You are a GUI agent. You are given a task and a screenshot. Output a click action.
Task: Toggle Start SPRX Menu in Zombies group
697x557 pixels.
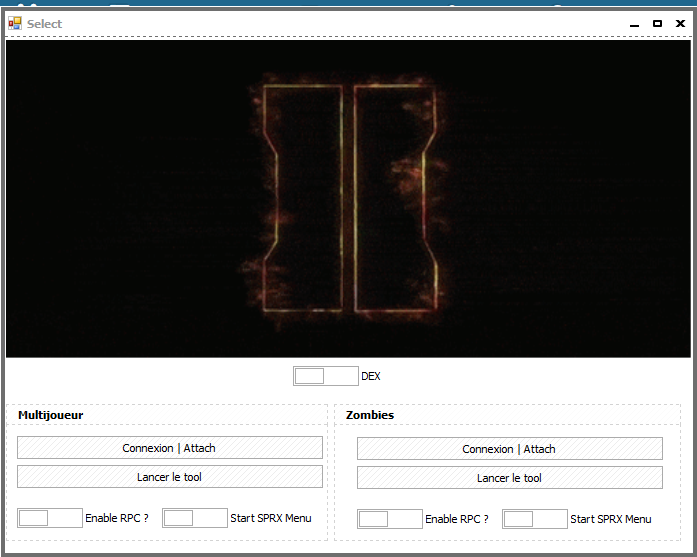click(535, 519)
